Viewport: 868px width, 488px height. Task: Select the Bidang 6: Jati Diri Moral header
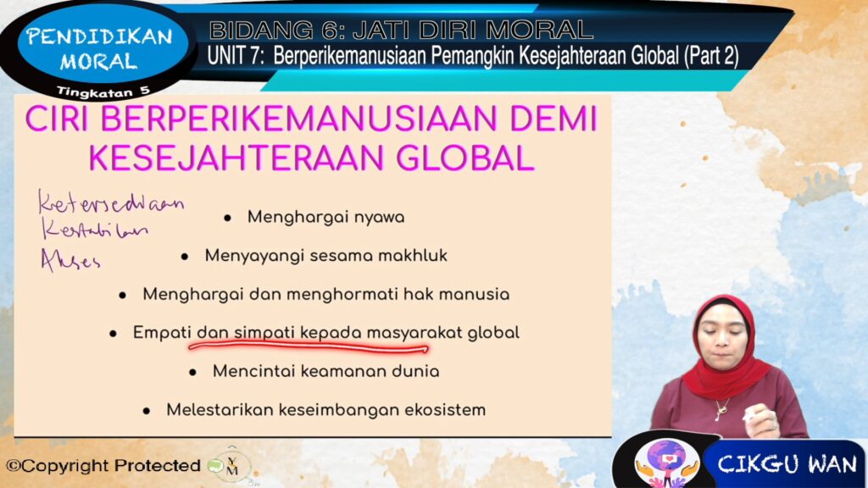400,30
